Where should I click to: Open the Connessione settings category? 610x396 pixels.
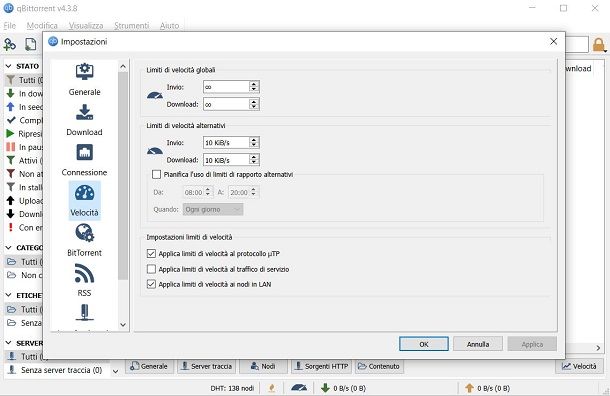click(x=84, y=160)
